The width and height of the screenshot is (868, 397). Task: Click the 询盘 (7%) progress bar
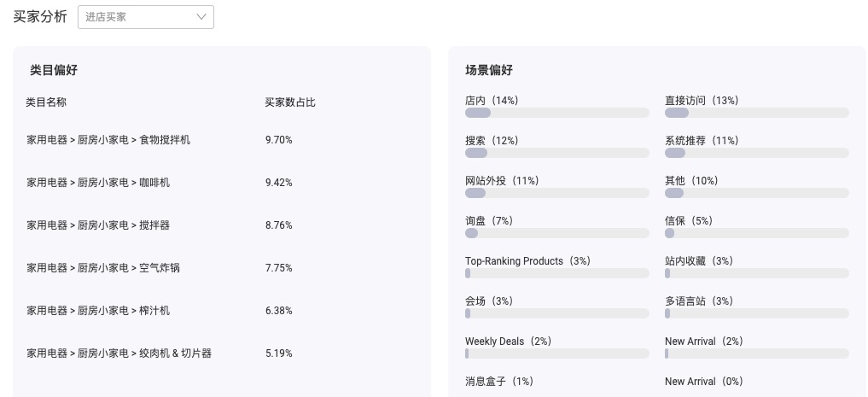click(x=556, y=233)
